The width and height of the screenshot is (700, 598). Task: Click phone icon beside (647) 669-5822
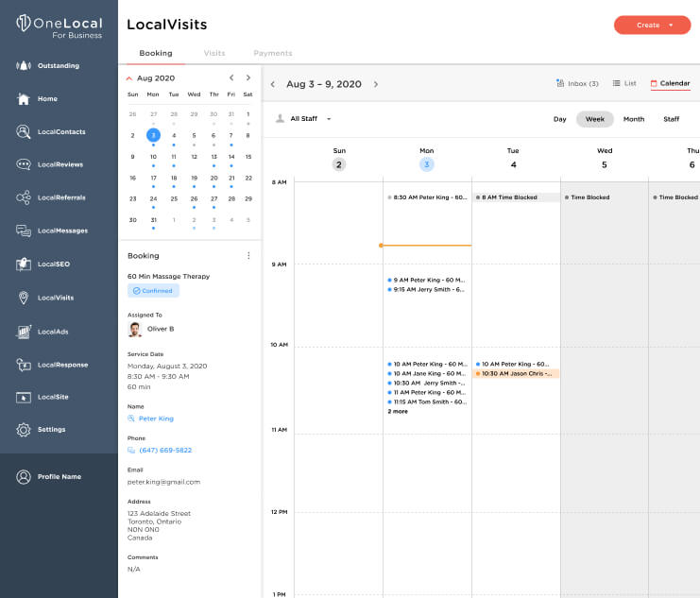click(x=131, y=451)
